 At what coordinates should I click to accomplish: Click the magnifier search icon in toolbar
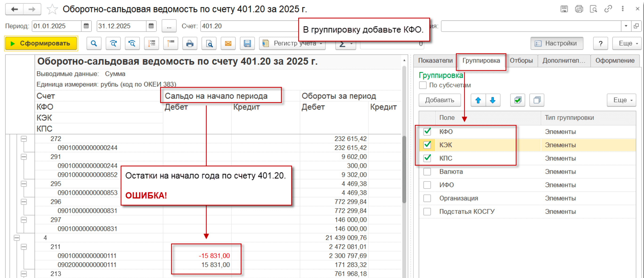click(x=94, y=44)
